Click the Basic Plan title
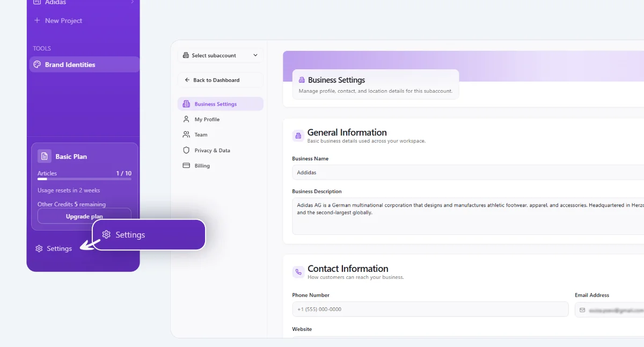Screen dimensions: 644x347 71,157
